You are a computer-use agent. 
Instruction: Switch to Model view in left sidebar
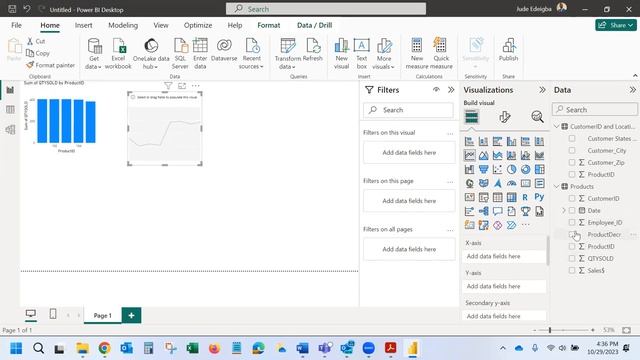point(10,129)
